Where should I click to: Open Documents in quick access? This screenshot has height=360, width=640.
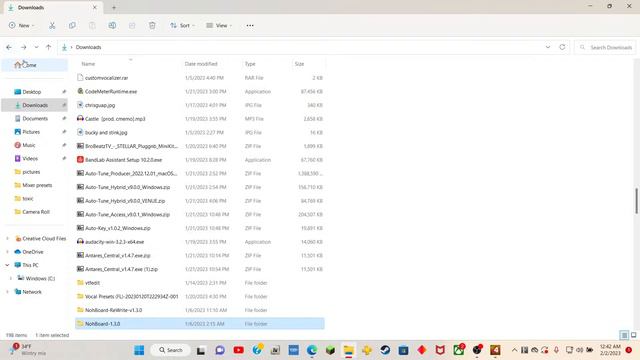35,118
